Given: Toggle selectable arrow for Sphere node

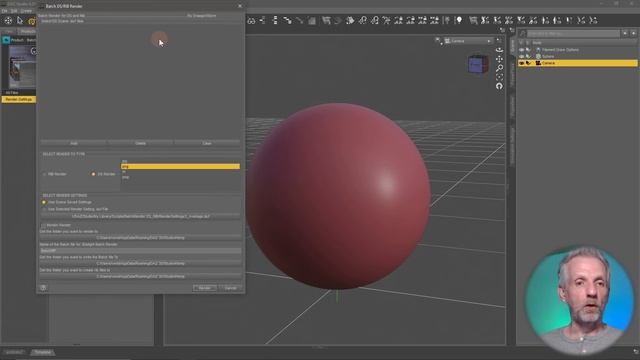Looking at the screenshot, I should click(x=529, y=56).
